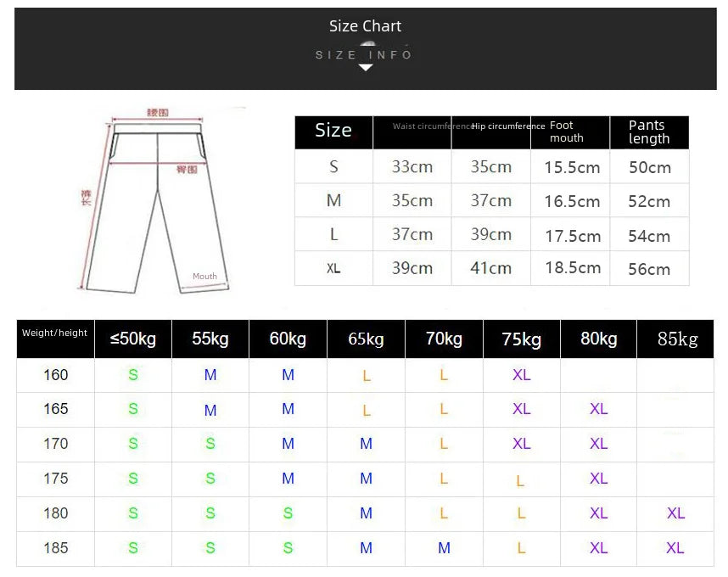Select the 70kg column header

(x=444, y=339)
